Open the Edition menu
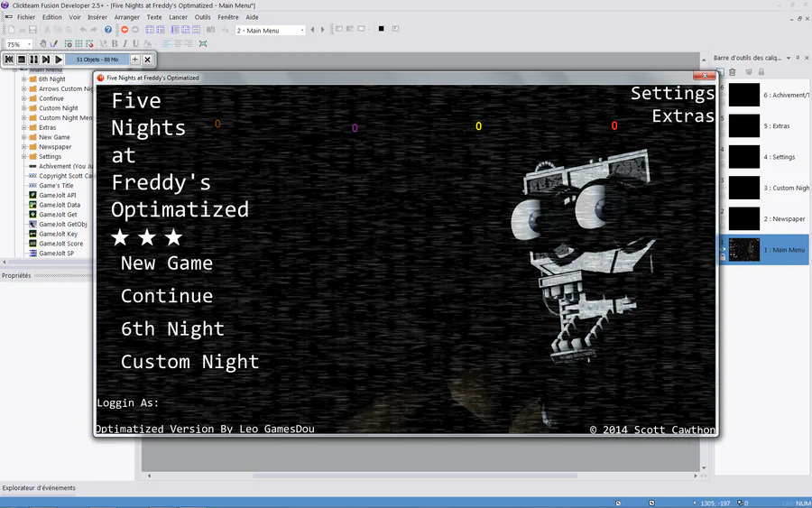The image size is (812, 508). click(51, 17)
